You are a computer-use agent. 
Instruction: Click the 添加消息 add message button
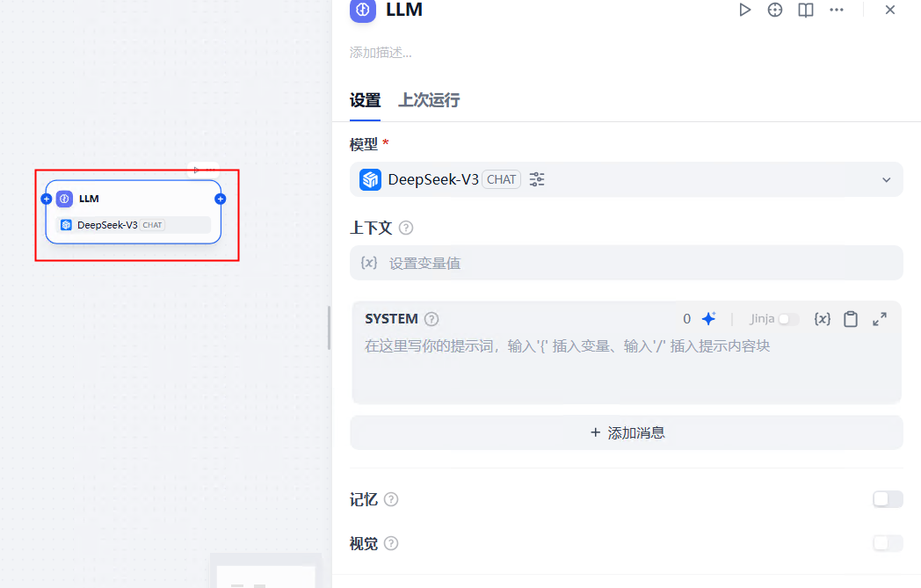626,432
